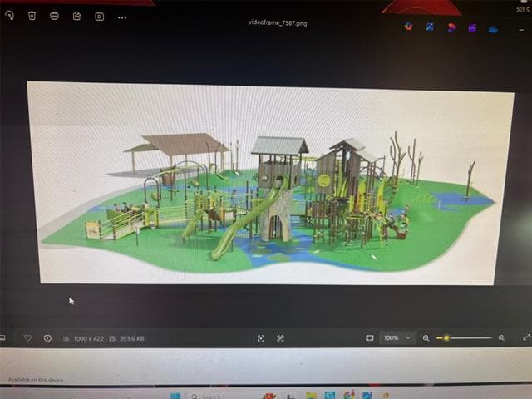Open the slideshow icon in the toolbar
Image resolution: width=532 pixels, height=399 pixels.
pos(99,17)
